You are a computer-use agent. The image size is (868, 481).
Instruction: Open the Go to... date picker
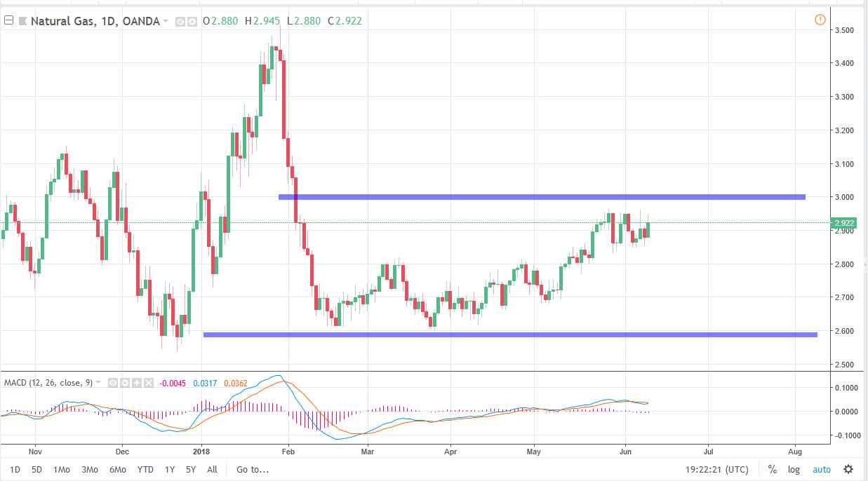(x=253, y=469)
